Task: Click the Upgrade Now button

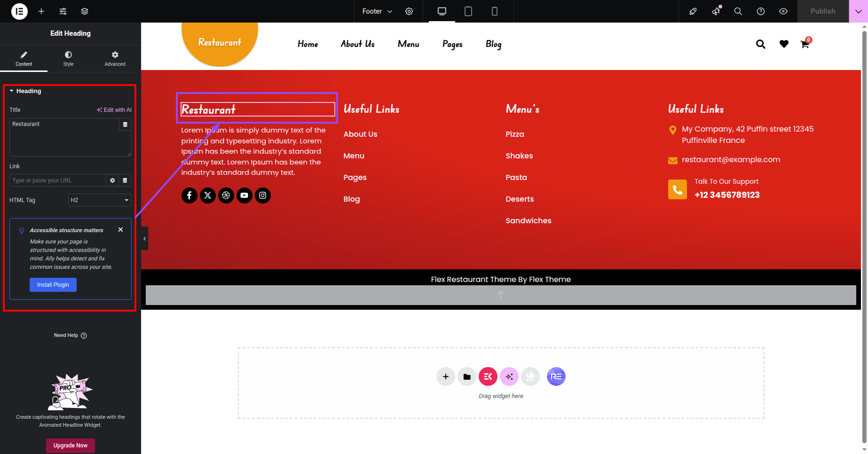Action: tap(71, 446)
